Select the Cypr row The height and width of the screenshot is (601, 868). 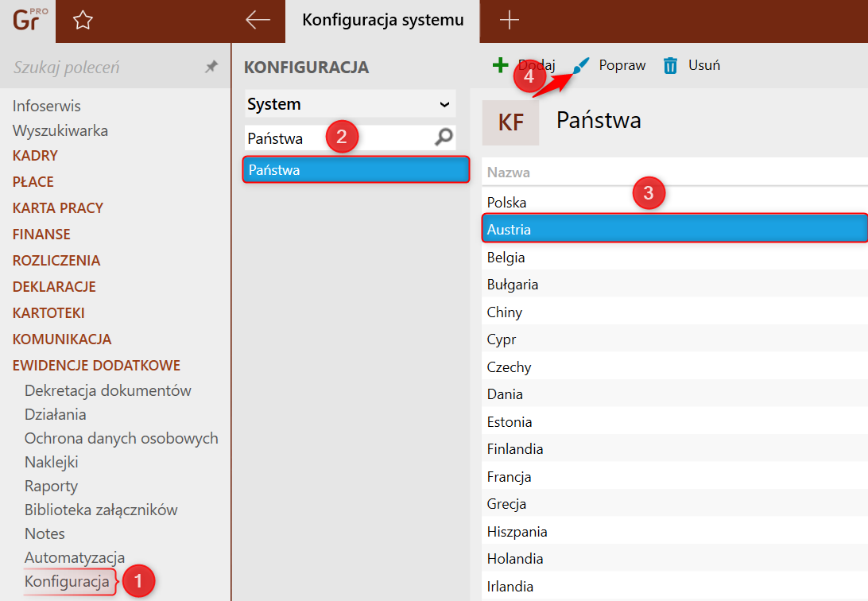point(675,339)
